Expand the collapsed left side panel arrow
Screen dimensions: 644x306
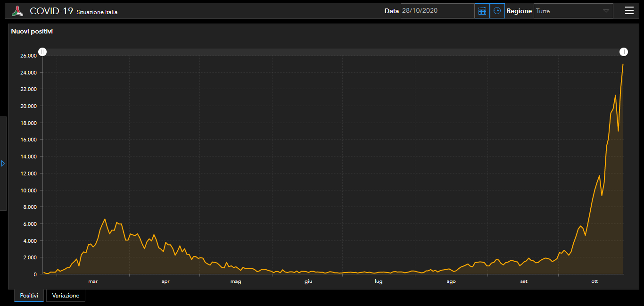pos(3,163)
